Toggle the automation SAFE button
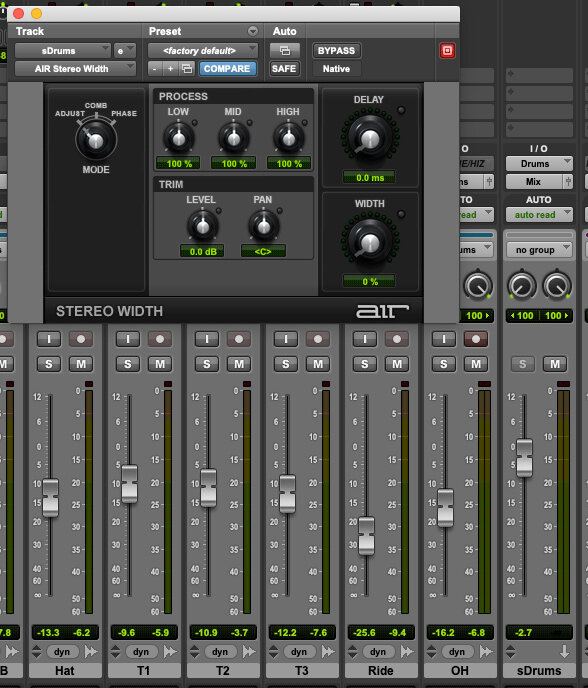Screen dimensions: 588x688 coord(284,69)
